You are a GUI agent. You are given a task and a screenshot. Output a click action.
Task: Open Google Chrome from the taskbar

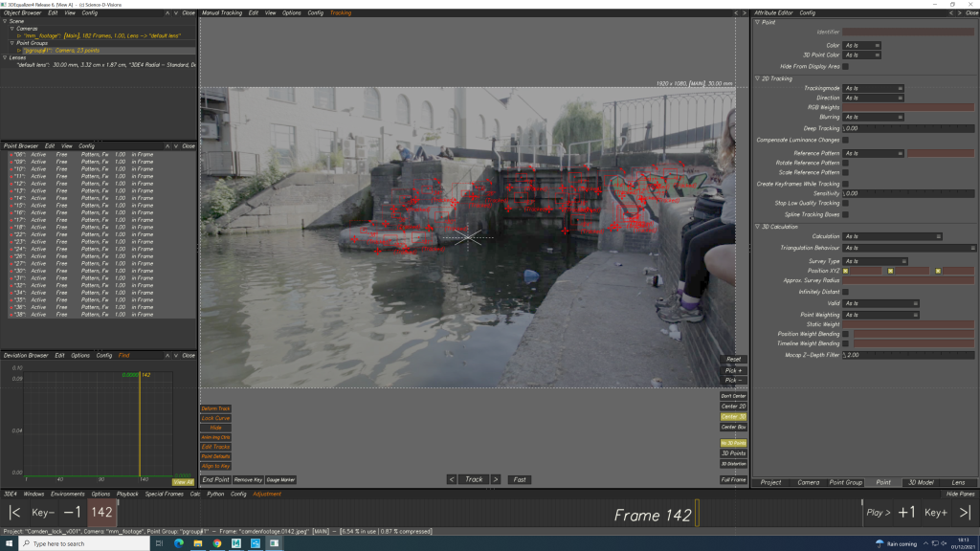[217, 543]
